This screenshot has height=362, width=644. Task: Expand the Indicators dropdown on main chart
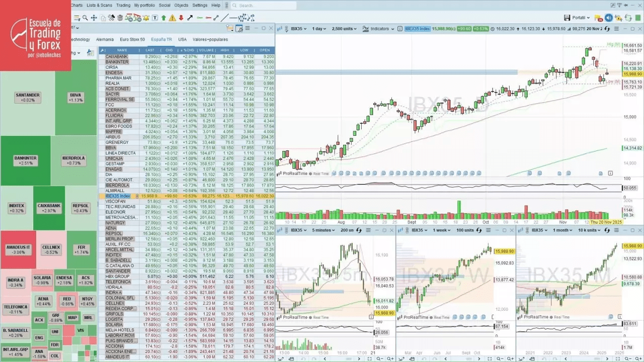(x=382, y=29)
